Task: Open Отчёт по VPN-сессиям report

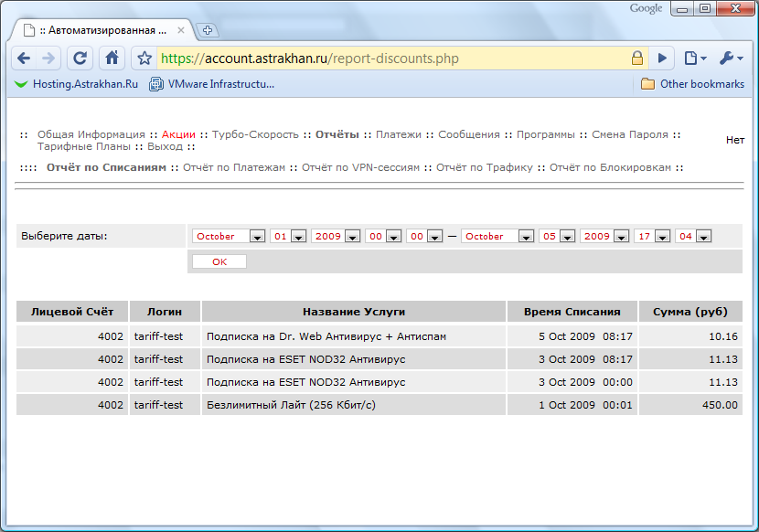Action: [360, 167]
